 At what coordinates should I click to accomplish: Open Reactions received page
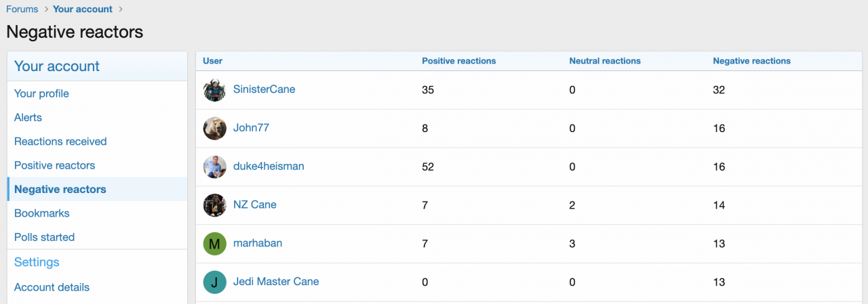pyautogui.click(x=60, y=142)
